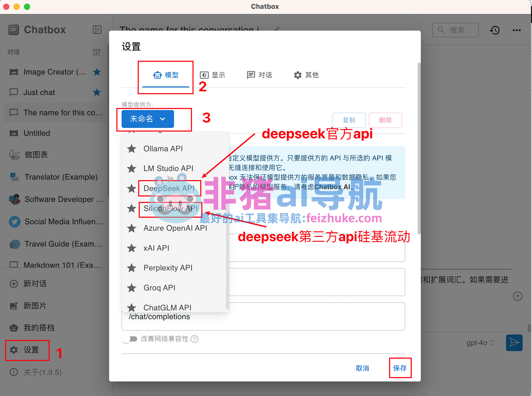Star the Groq API provider

click(x=132, y=288)
